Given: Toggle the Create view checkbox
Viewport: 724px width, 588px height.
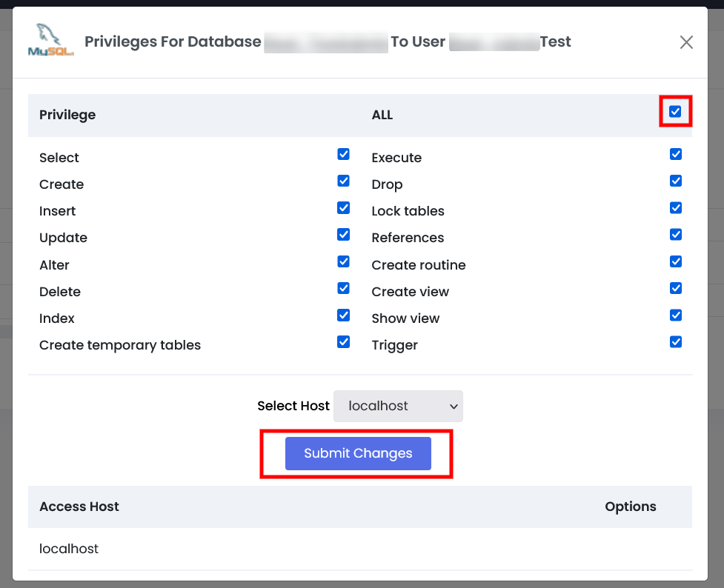Looking at the screenshot, I should 675,288.
